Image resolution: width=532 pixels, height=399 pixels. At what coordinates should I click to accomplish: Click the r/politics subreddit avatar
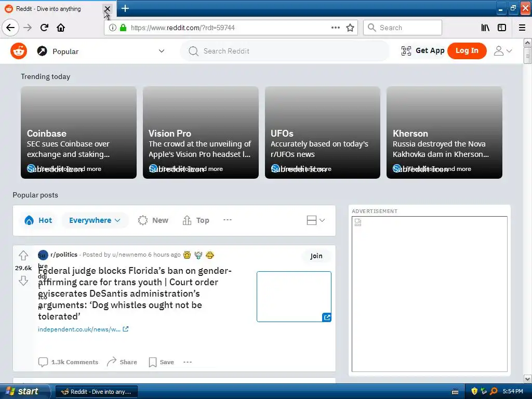click(43, 255)
